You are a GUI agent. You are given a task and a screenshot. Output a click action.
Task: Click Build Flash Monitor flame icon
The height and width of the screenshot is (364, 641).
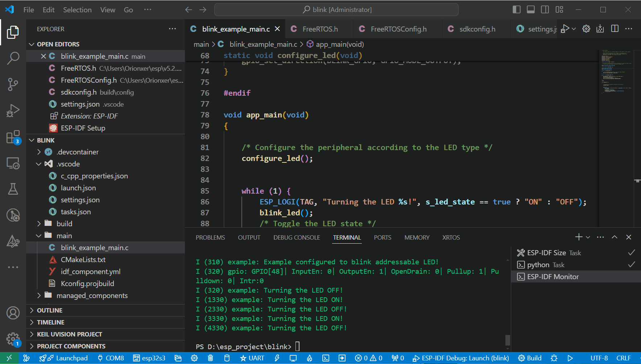click(x=309, y=358)
